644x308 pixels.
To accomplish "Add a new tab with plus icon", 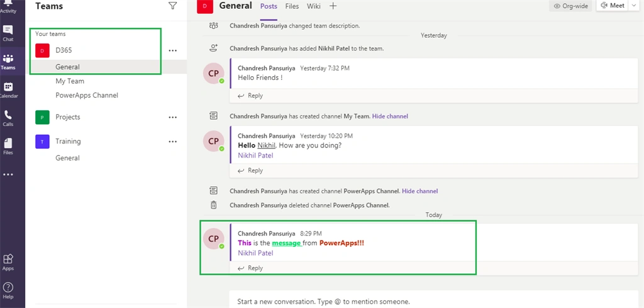I will pos(333,6).
